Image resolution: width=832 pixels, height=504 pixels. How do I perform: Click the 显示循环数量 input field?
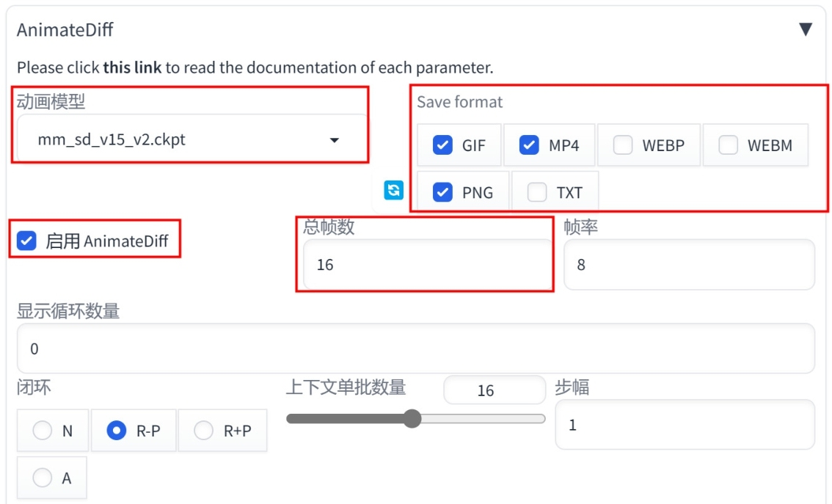[415, 348]
